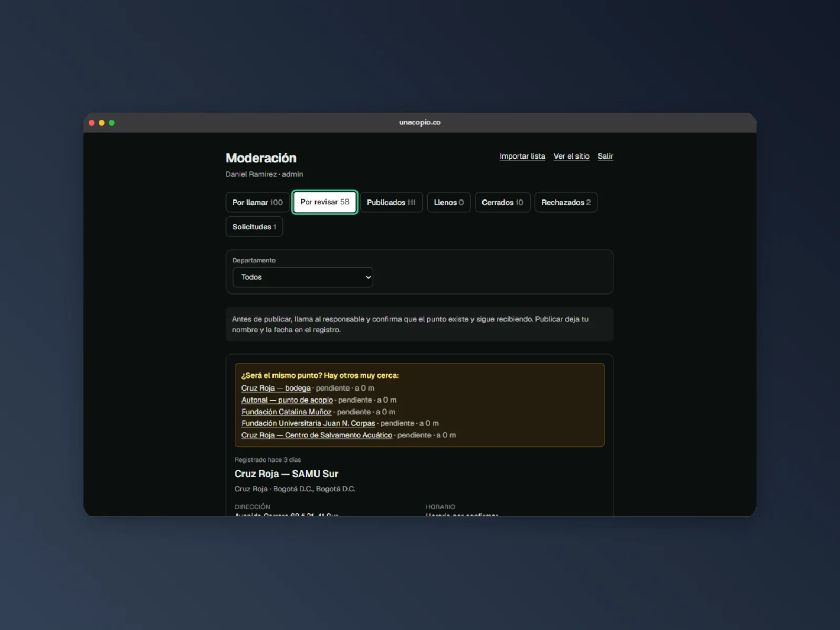Open Cruz Roja — Centro de Salvamento Acuático
The image size is (840, 630).
pyautogui.click(x=317, y=435)
